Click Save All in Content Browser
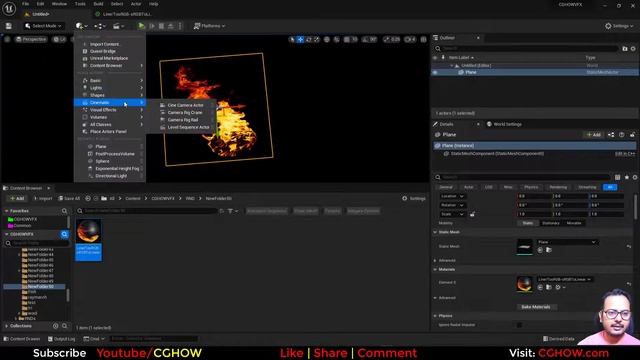 pyautogui.click(x=69, y=198)
